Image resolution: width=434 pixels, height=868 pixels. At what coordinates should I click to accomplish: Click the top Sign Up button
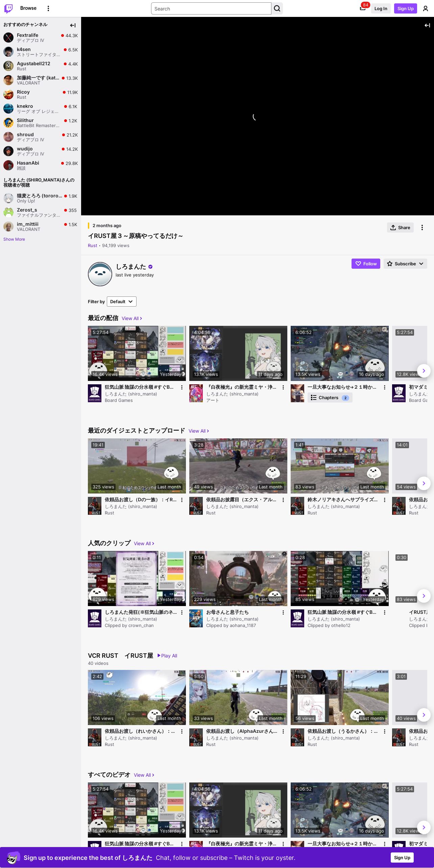(x=406, y=8)
